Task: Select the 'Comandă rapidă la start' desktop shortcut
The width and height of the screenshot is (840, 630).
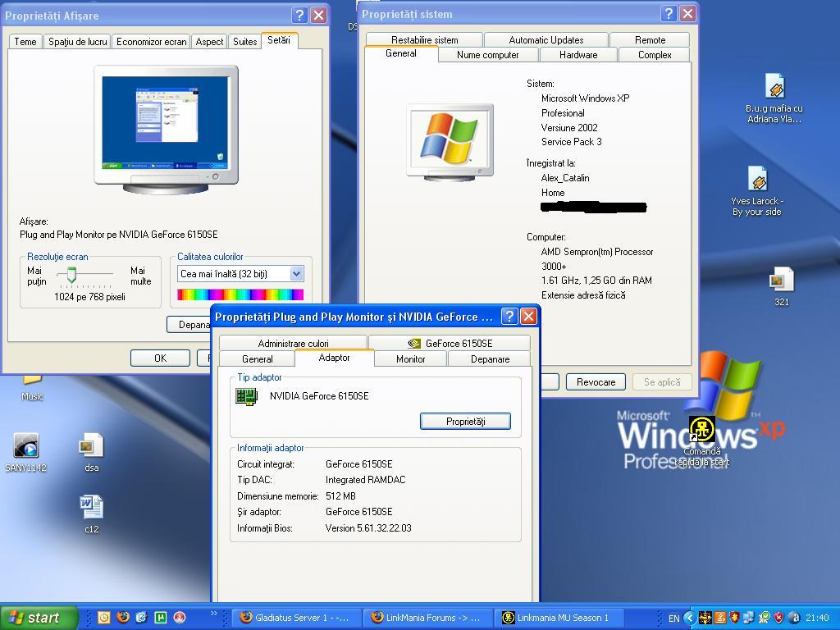Action: pos(702,441)
